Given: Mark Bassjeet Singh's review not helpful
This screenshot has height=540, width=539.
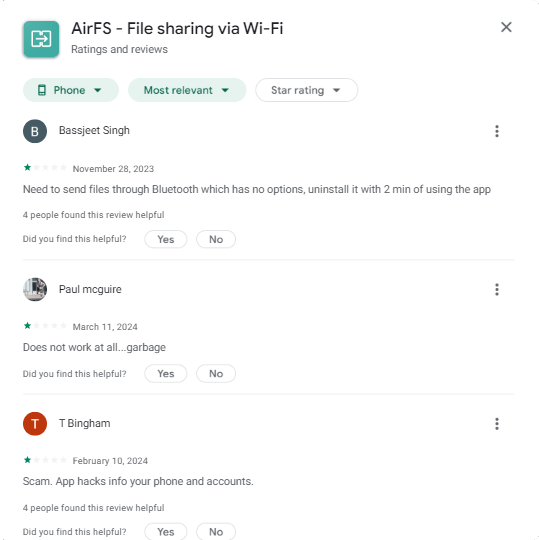Looking at the screenshot, I should point(216,239).
